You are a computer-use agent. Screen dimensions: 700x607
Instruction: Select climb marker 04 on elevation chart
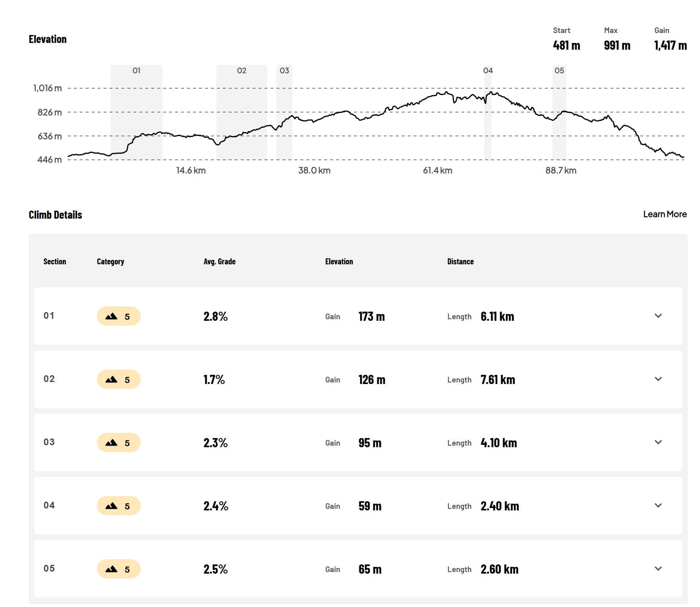tap(488, 71)
